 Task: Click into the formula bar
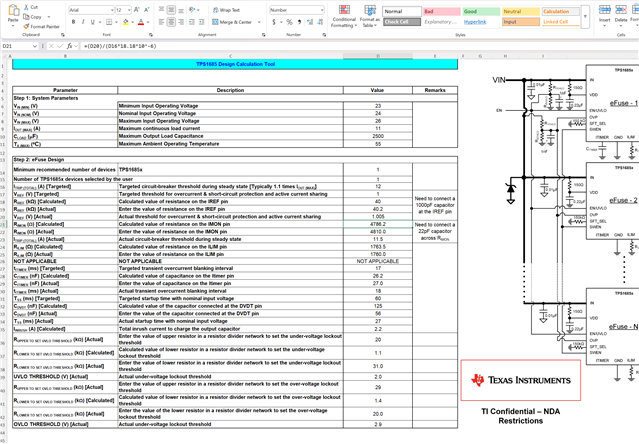[x=359, y=46]
